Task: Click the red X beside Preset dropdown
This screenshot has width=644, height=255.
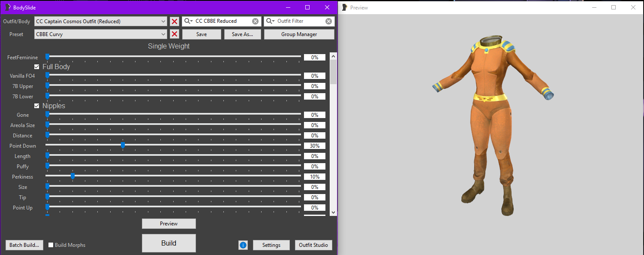Action: coord(175,34)
